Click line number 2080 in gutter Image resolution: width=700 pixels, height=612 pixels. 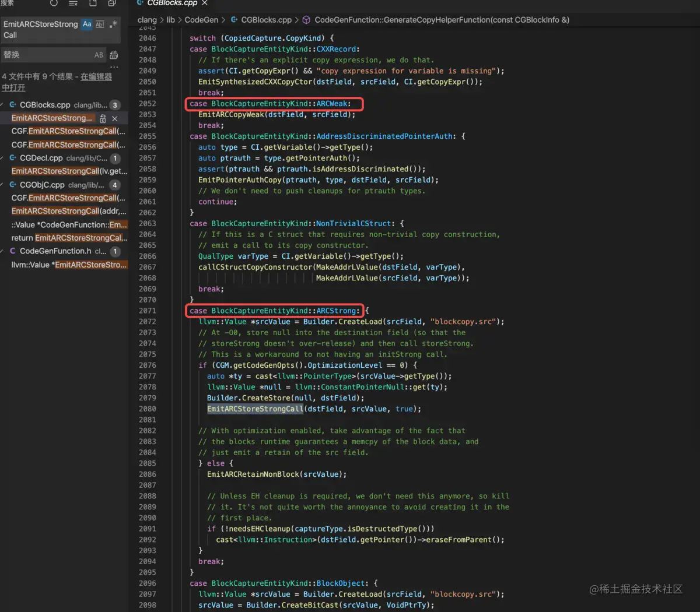click(147, 409)
